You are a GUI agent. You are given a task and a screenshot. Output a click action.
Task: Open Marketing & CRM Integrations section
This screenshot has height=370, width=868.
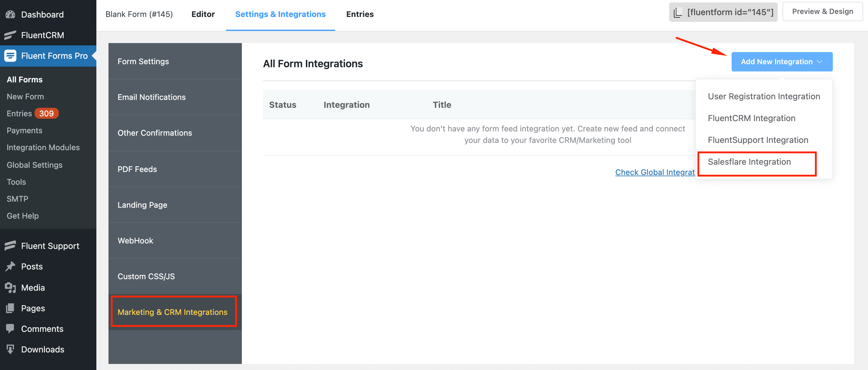[x=175, y=312]
